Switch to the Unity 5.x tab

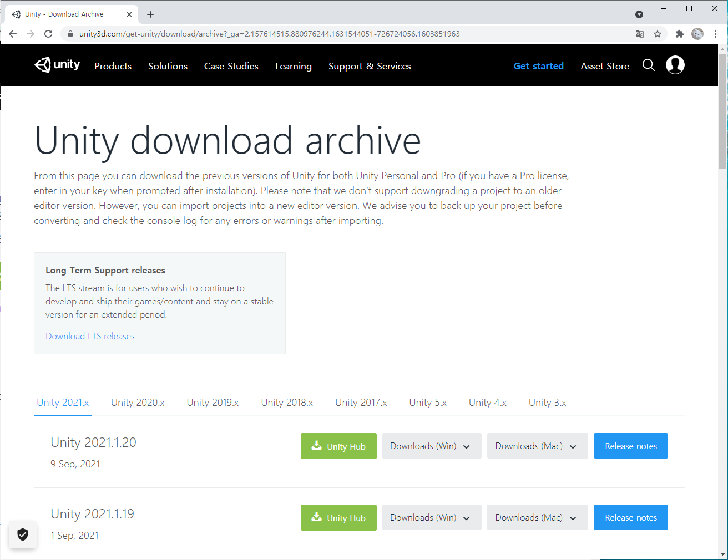[428, 403]
